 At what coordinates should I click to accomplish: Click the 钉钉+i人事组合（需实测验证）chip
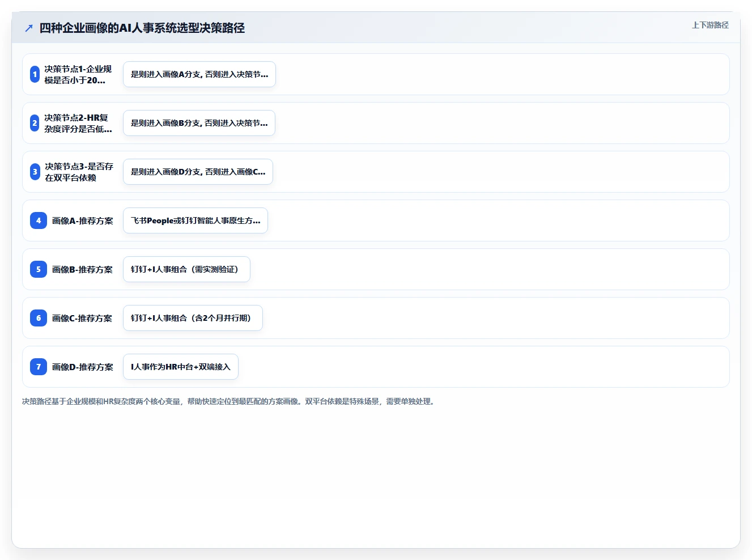(x=186, y=269)
